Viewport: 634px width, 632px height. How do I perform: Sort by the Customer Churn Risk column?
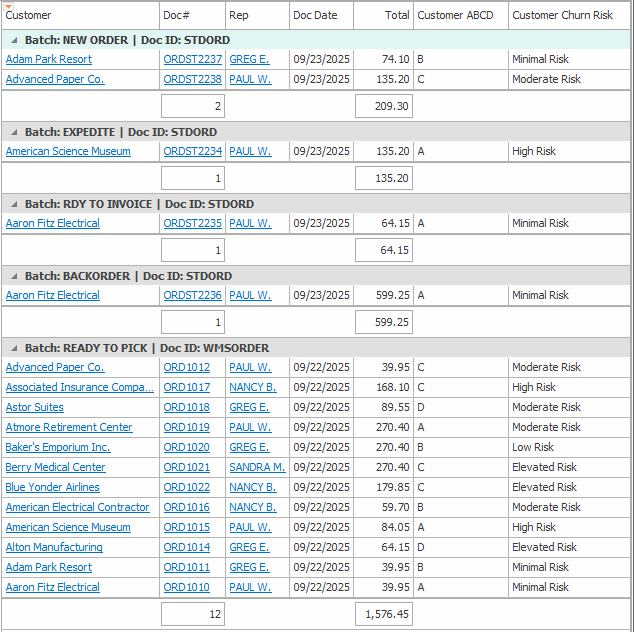click(x=562, y=16)
